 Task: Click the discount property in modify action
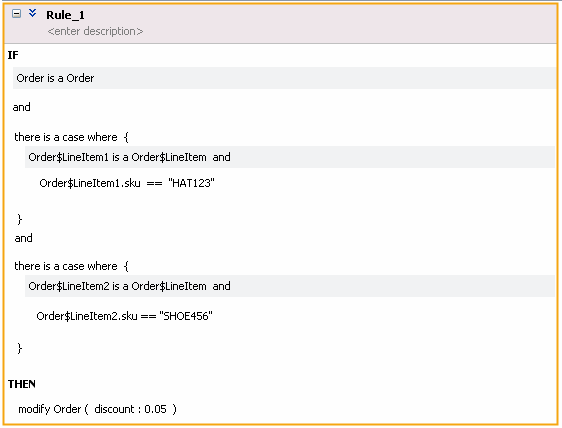(x=114, y=409)
